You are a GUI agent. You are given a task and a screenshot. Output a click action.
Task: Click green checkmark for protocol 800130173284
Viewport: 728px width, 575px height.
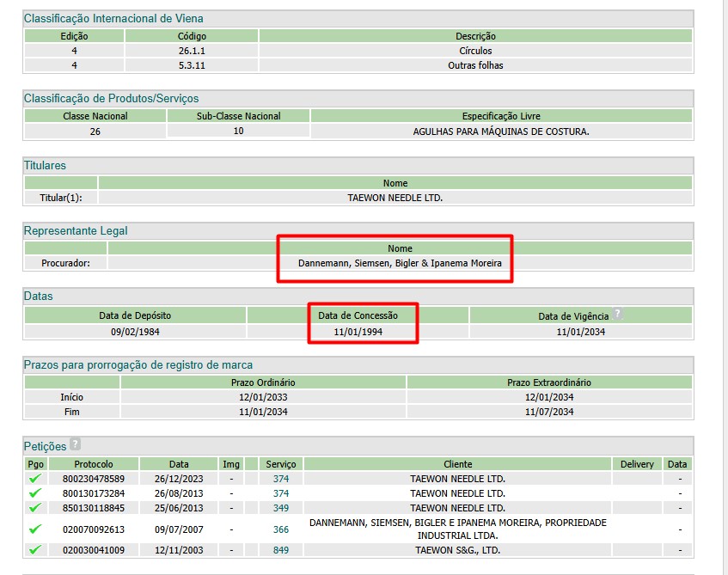35,493
